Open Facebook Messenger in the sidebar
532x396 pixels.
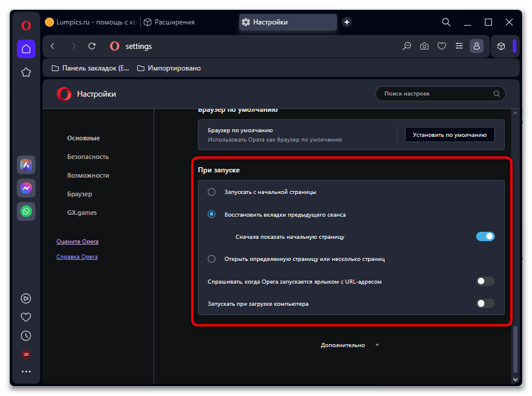click(26, 188)
